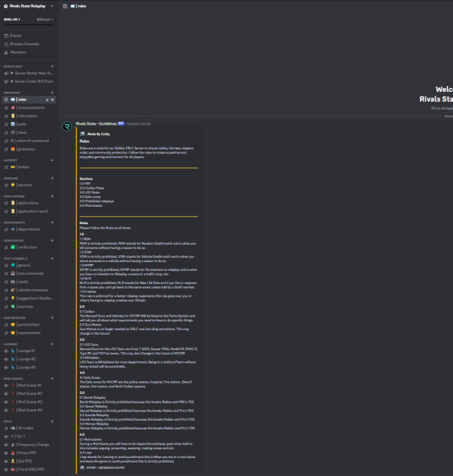Collapse the TEXT CHANNELS category
This screenshot has height=476, width=453.
click(x=15, y=259)
